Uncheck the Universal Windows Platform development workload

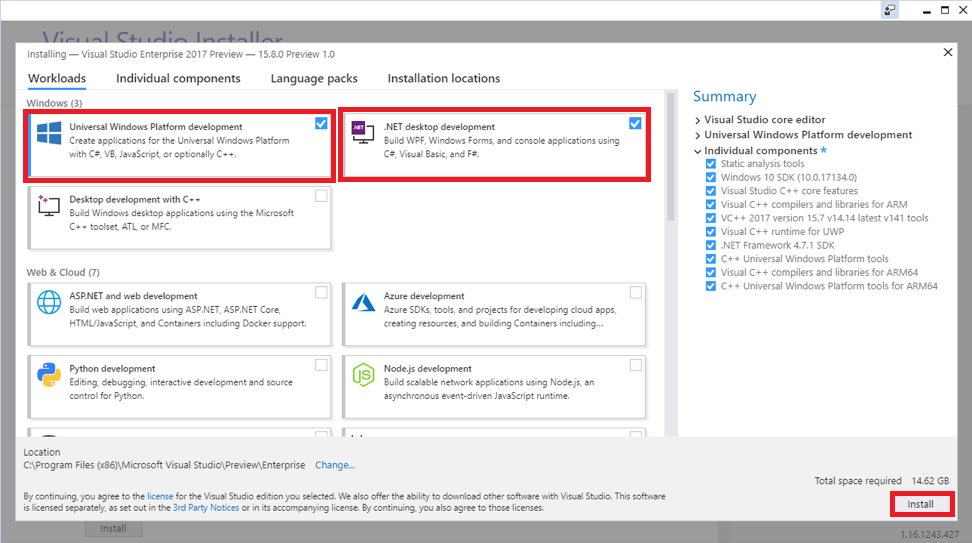pyautogui.click(x=321, y=123)
